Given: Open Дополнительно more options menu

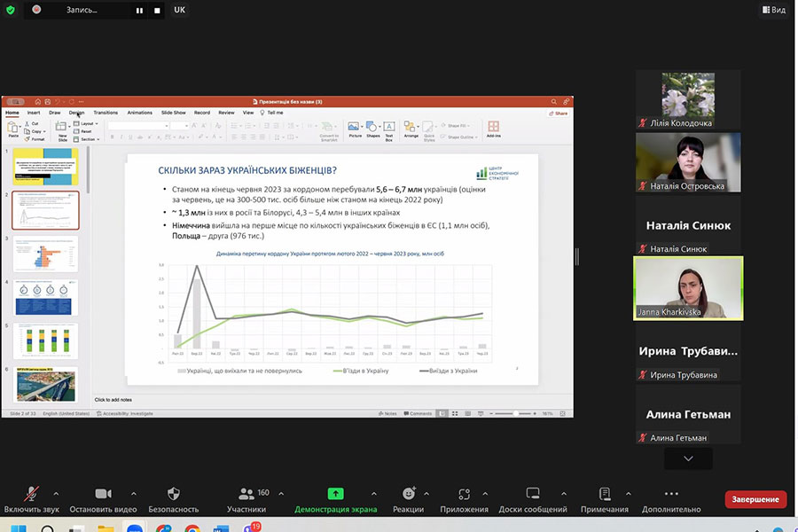Looking at the screenshot, I should pos(671,494).
